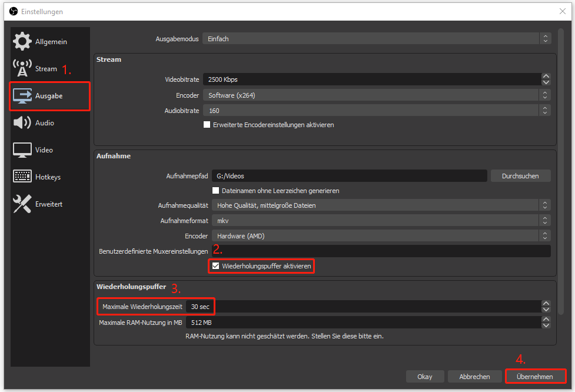Check Dateinamen ohne Leerzeichen generieren
Image resolution: width=575 pixels, height=392 pixels.
[215, 191]
